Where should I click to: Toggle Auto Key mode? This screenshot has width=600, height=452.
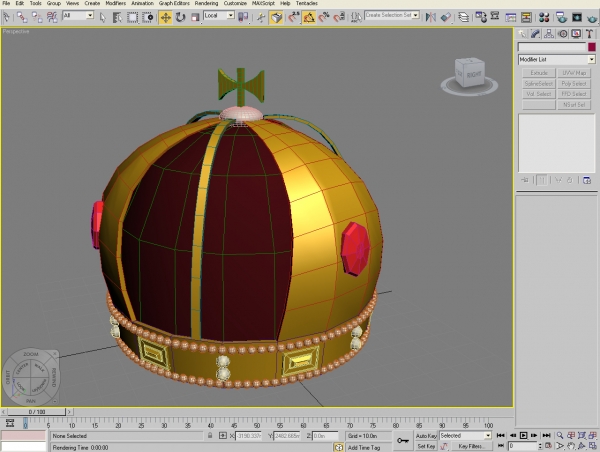(x=426, y=436)
